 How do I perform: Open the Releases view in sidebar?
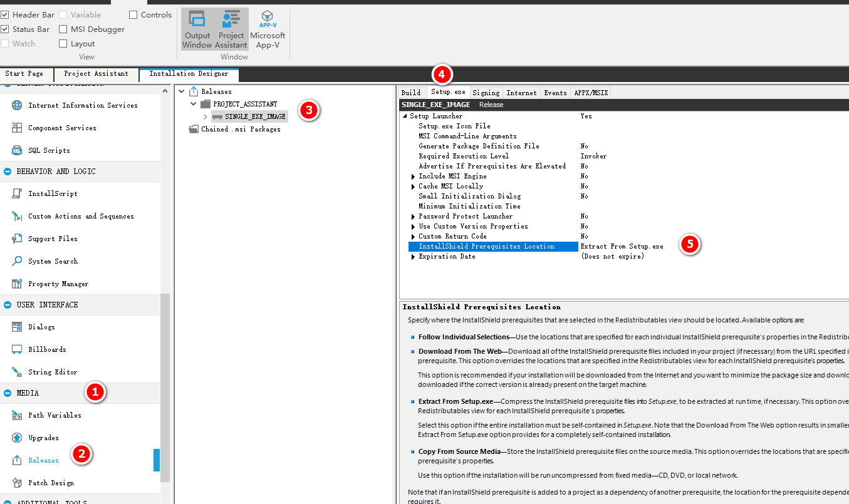43,460
